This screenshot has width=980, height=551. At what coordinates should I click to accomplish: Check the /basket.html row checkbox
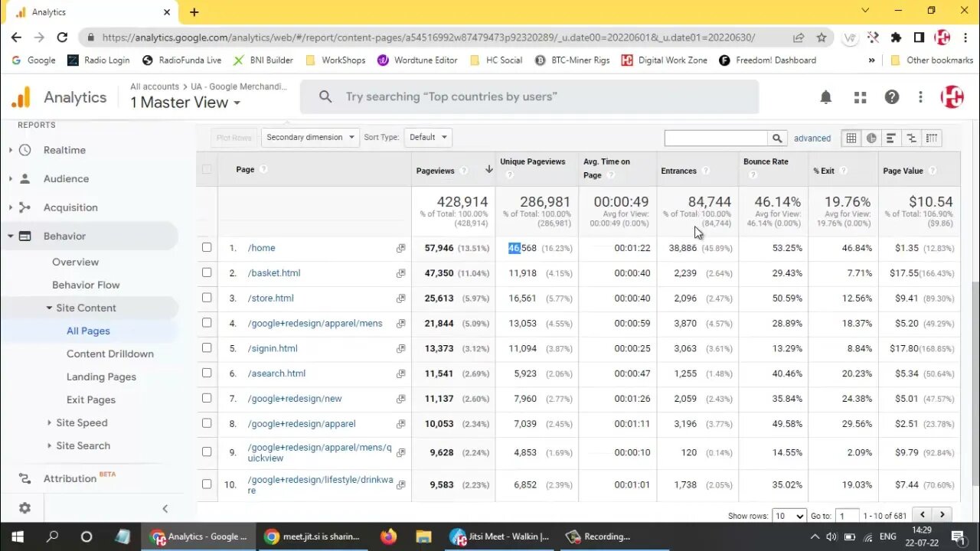tap(207, 272)
